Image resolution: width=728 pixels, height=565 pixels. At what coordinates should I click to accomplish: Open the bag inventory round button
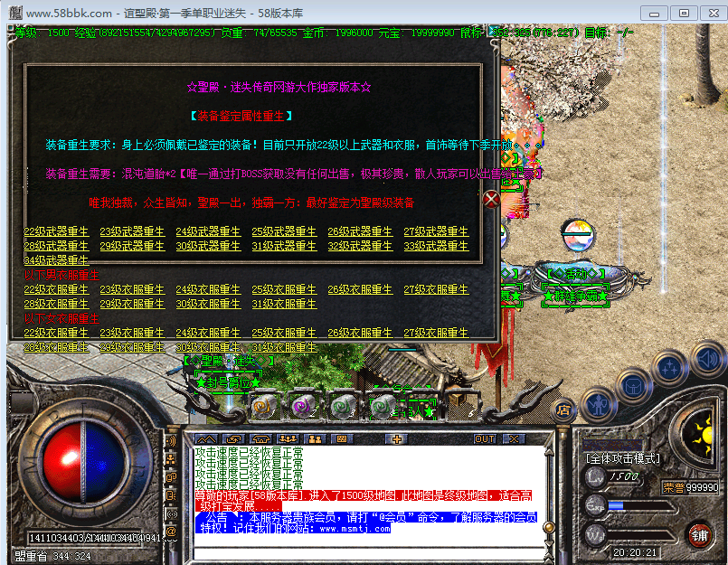(634, 386)
